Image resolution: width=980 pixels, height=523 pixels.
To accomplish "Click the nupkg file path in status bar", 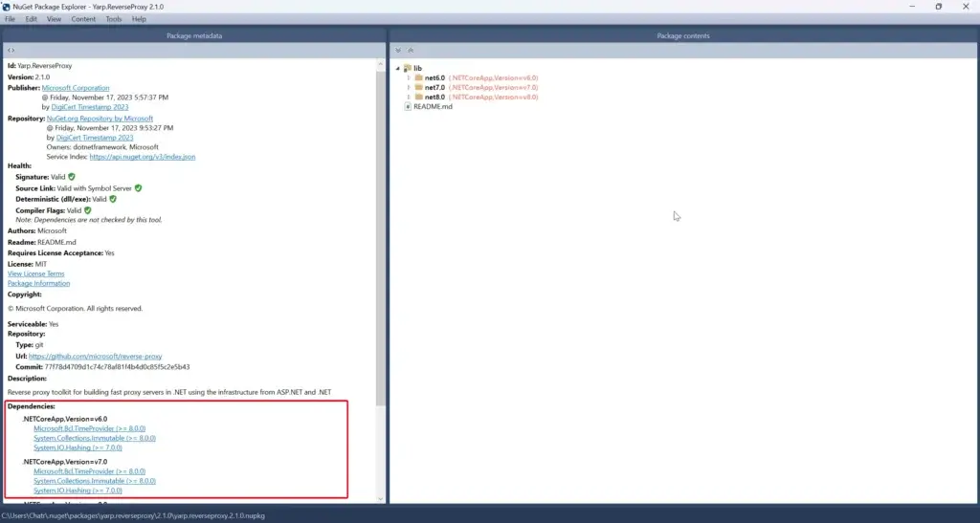I will tap(133, 516).
